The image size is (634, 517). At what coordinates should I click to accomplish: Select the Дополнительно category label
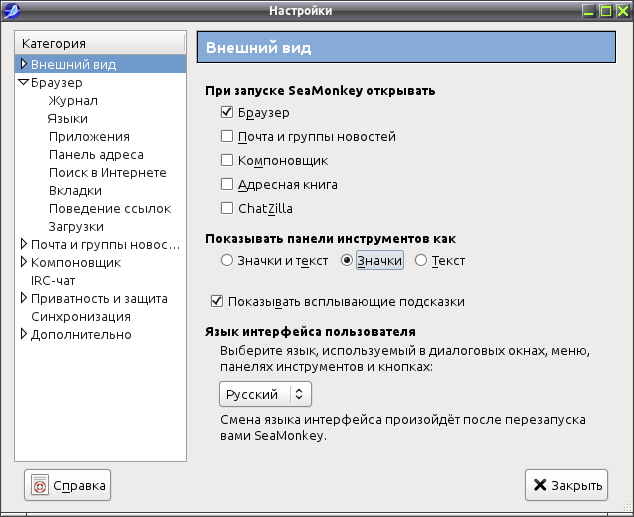(81, 334)
